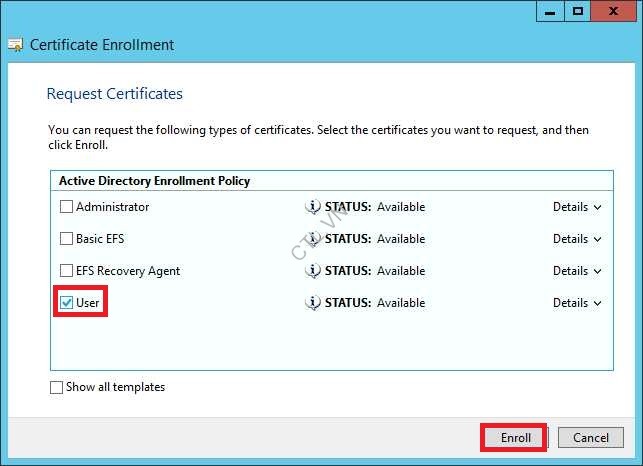The image size is (643, 466).
Task: Click the Active Directory Enrollment Policy header
Action: [x=154, y=181]
